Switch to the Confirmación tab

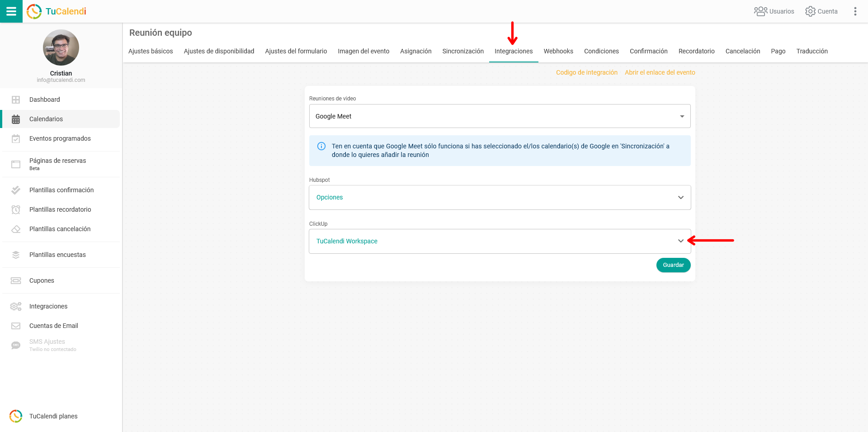649,51
